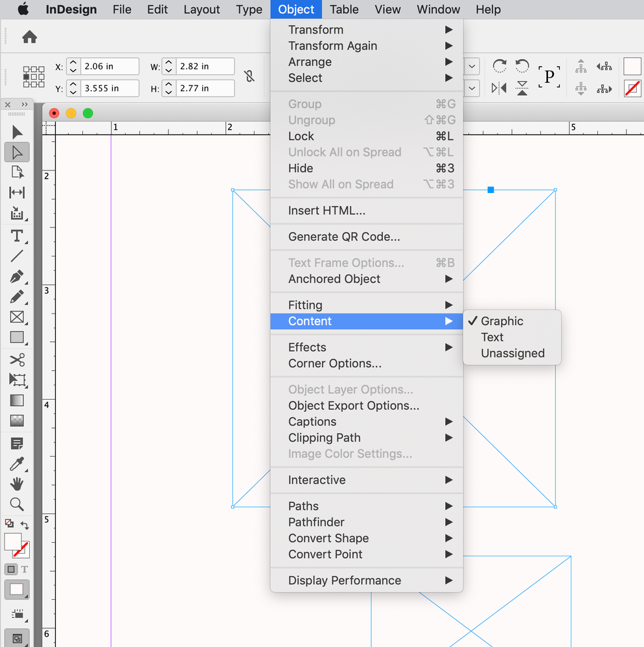Image resolution: width=644 pixels, height=647 pixels.
Task: Expand the Effects submenu
Action: [x=367, y=347]
